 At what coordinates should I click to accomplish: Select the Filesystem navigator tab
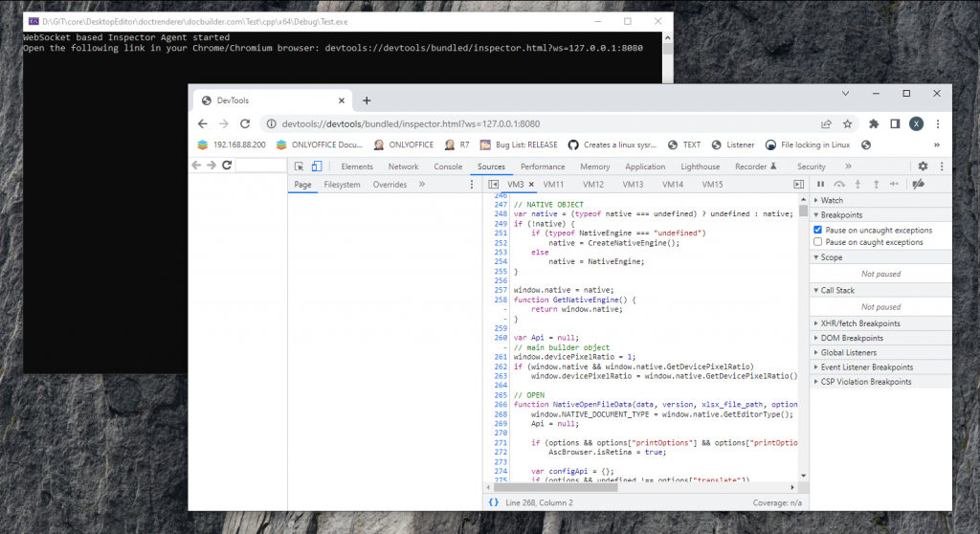click(342, 185)
